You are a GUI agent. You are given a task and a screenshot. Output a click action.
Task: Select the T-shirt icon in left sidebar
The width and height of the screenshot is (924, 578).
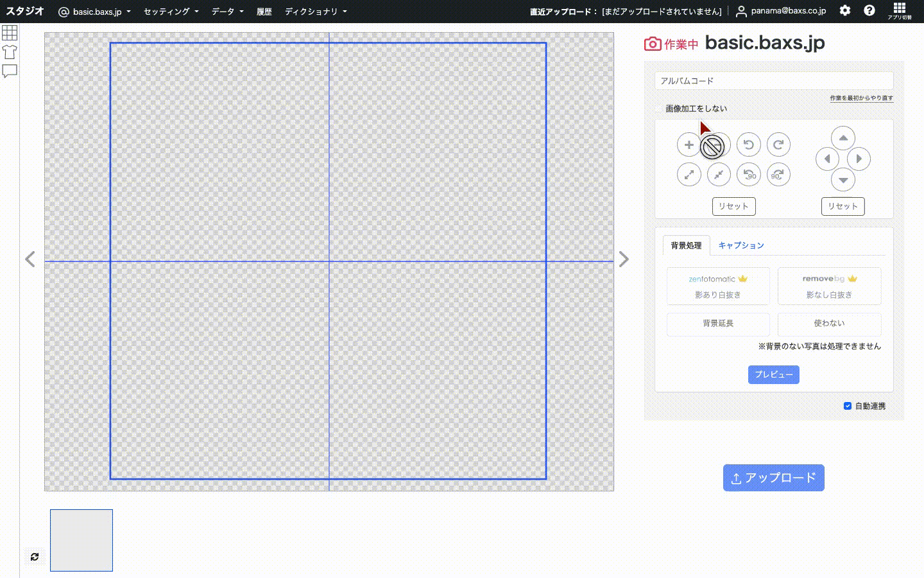[x=10, y=52]
